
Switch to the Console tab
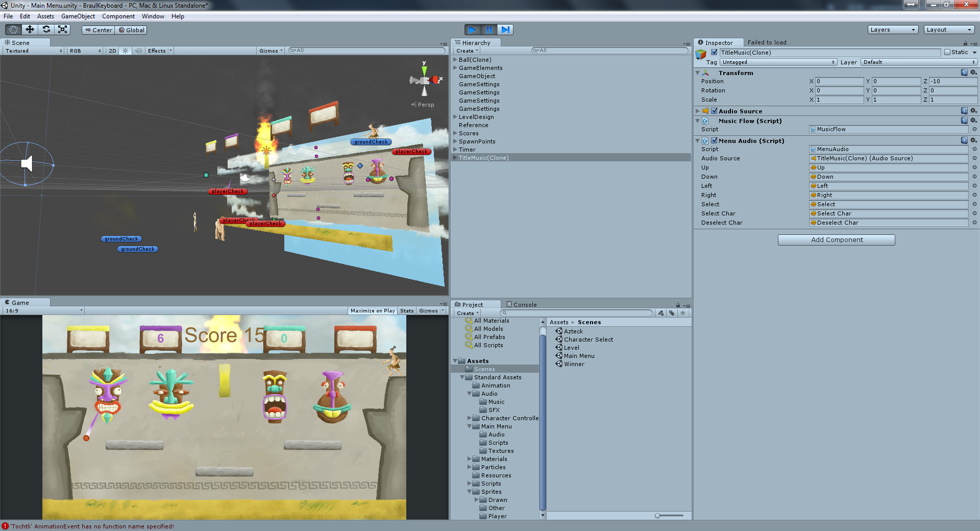tap(521, 305)
